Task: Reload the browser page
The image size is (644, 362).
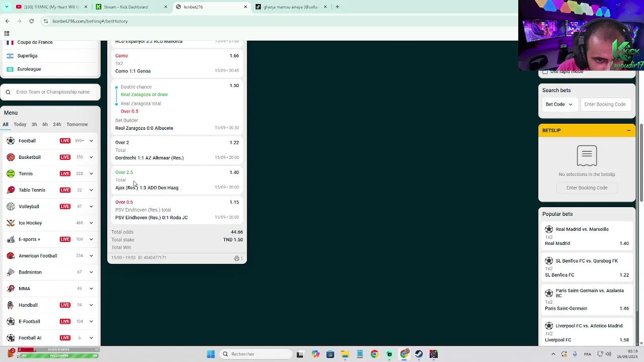Action: 31,21
